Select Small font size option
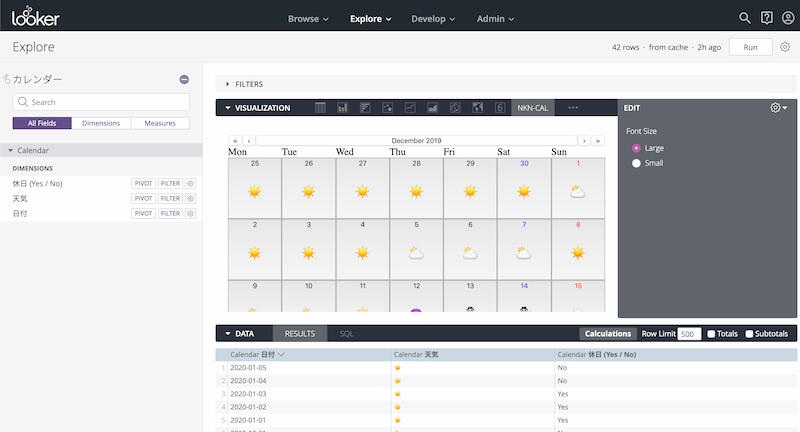800x432 pixels. [x=636, y=163]
